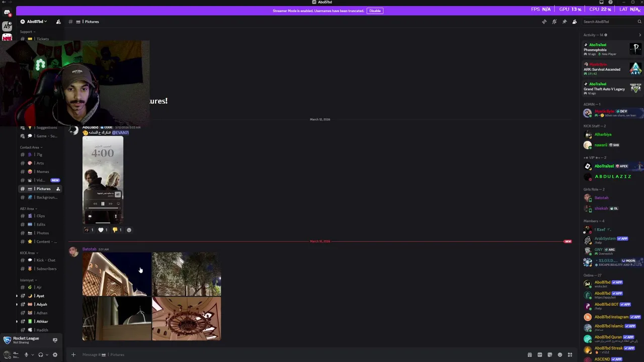Click the @EVAN7I mention
This screenshot has height=362, width=644.
click(x=120, y=133)
